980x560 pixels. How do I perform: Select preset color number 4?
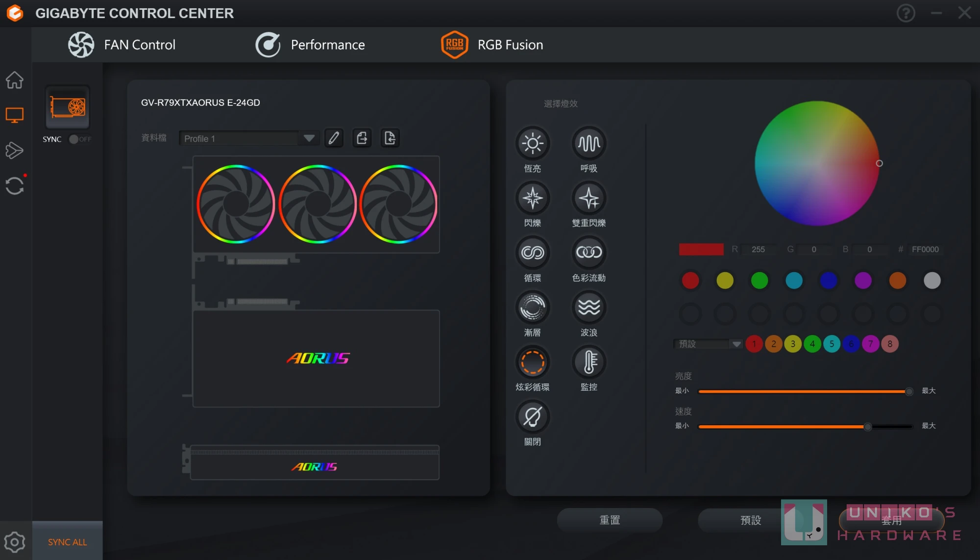pos(812,344)
